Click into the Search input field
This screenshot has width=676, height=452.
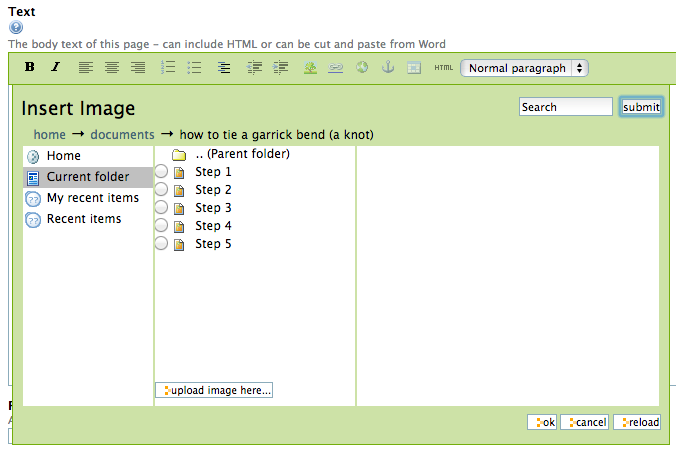tap(566, 107)
